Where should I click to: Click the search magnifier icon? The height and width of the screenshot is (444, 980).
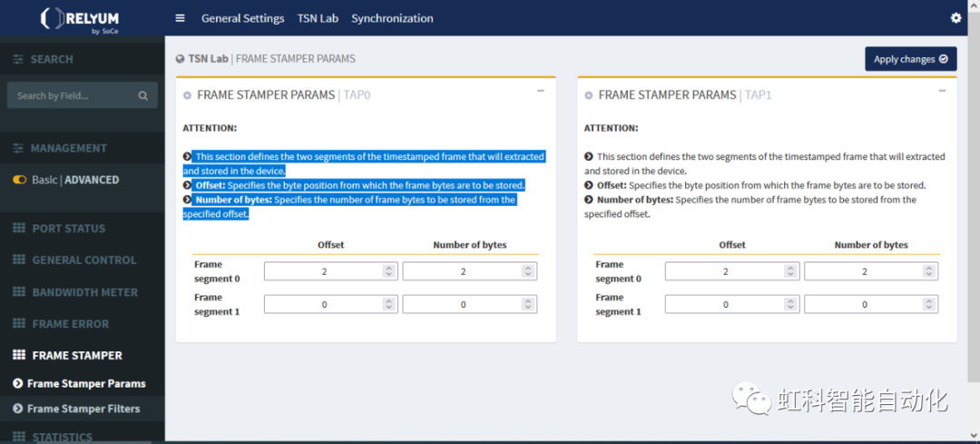pyautogui.click(x=143, y=95)
